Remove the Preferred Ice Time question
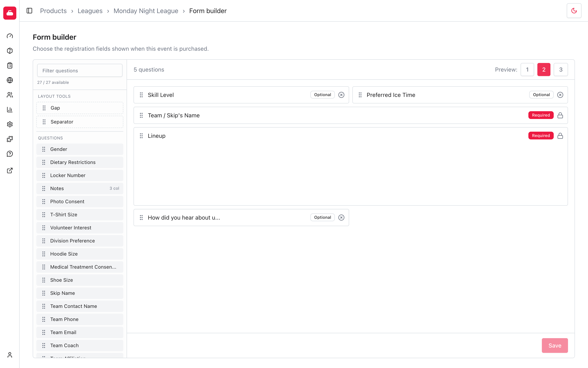588x368 pixels. 560,95
